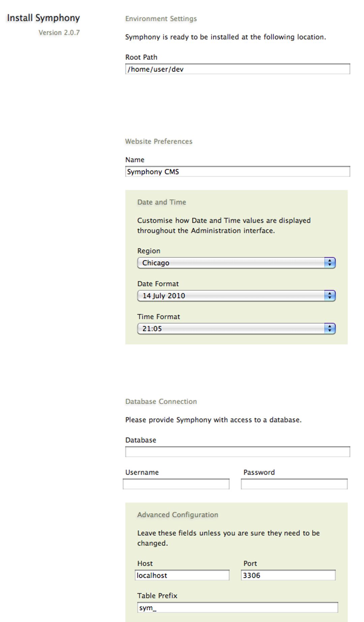Click the Date Format label
Screen dimensions: 364x622
[158, 284]
